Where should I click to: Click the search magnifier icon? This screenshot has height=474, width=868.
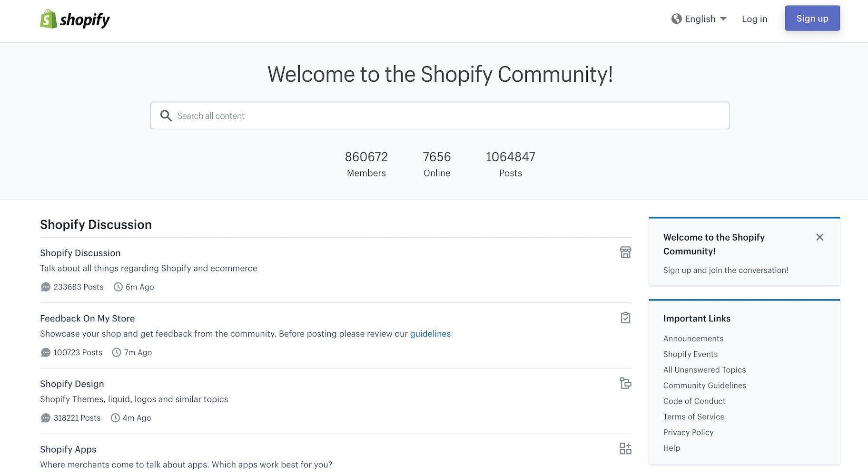(x=166, y=116)
